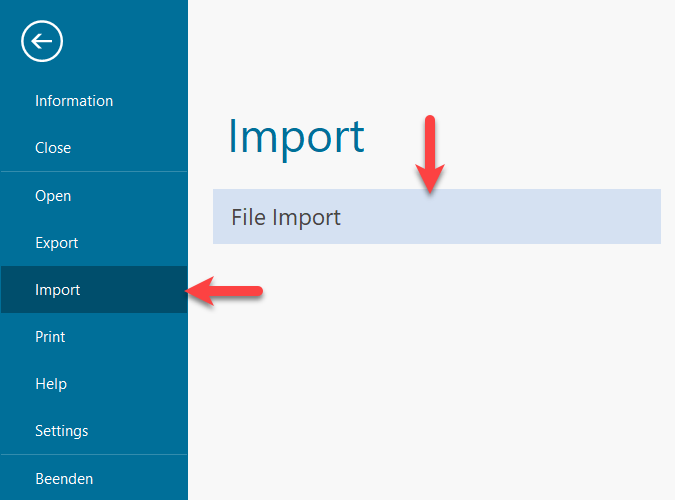Click the text label 'File Import'
The image size is (675, 500).
(x=286, y=217)
